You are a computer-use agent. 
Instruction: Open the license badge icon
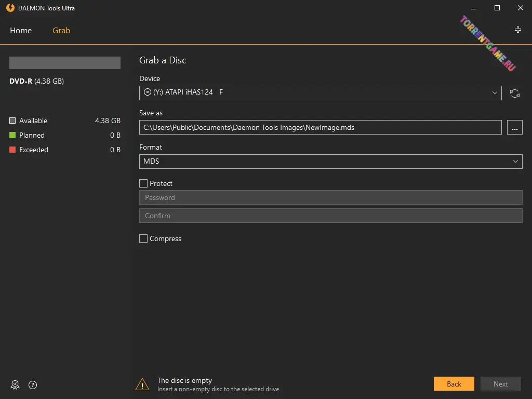pyautogui.click(x=15, y=385)
